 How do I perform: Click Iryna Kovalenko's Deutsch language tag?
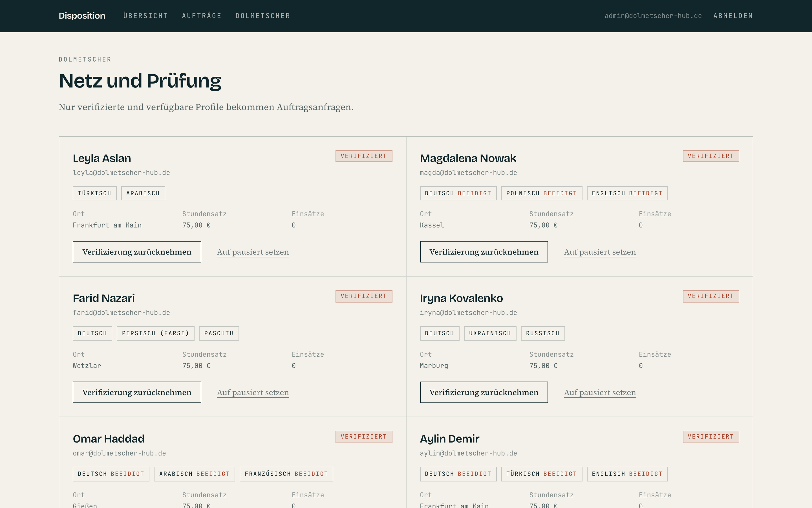click(440, 333)
